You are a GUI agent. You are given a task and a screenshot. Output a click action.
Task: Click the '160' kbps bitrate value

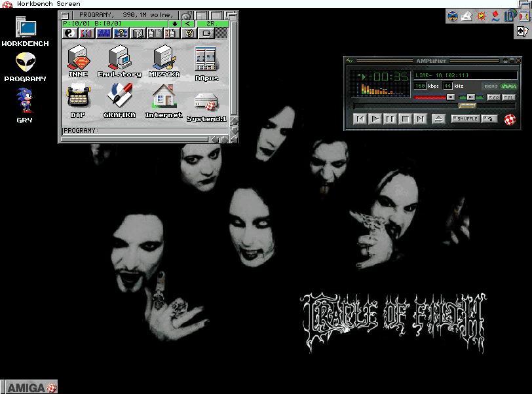[420, 86]
